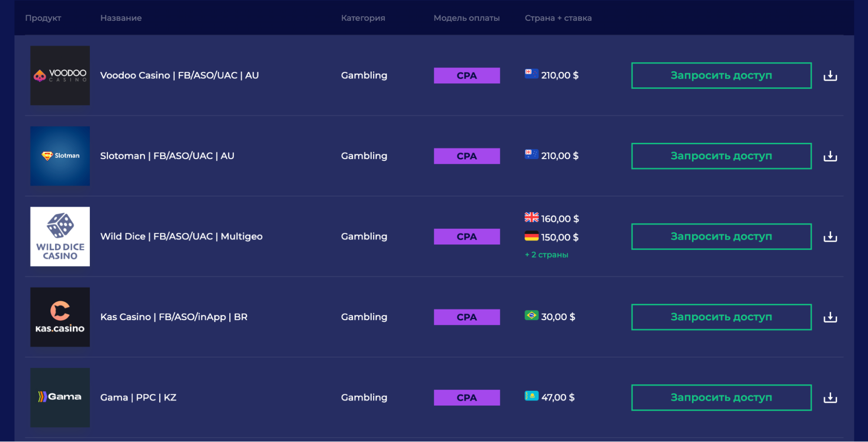Click Gambling category in Gama row

[364, 397]
